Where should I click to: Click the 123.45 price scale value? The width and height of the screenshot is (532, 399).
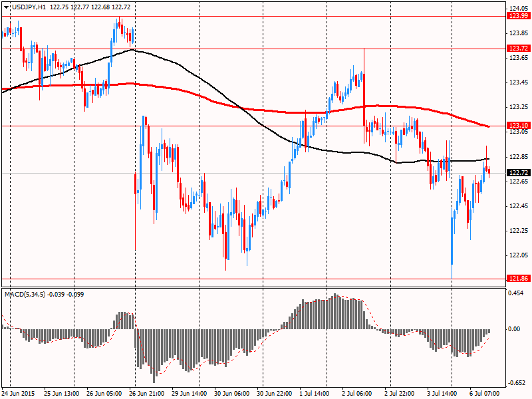(x=519, y=82)
